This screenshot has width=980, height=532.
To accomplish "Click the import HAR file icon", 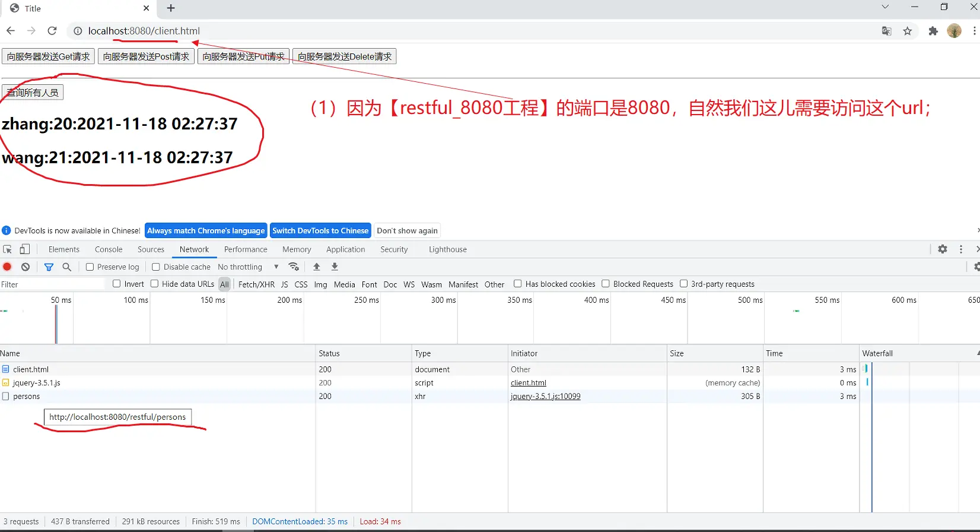I will (317, 267).
